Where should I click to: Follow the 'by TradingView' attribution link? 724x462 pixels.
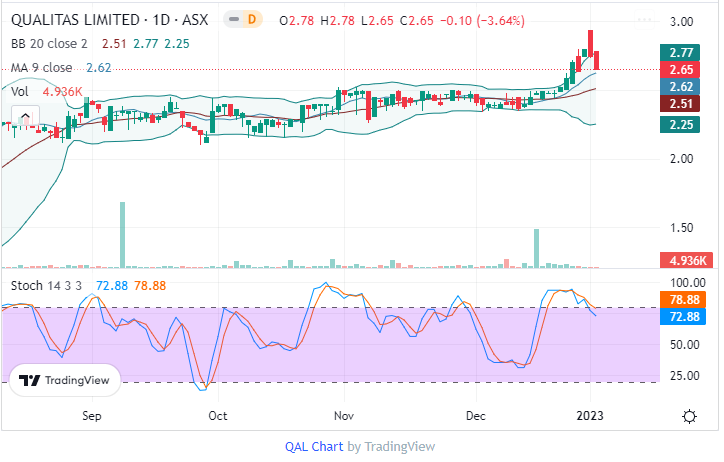pyautogui.click(x=392, y=447)
